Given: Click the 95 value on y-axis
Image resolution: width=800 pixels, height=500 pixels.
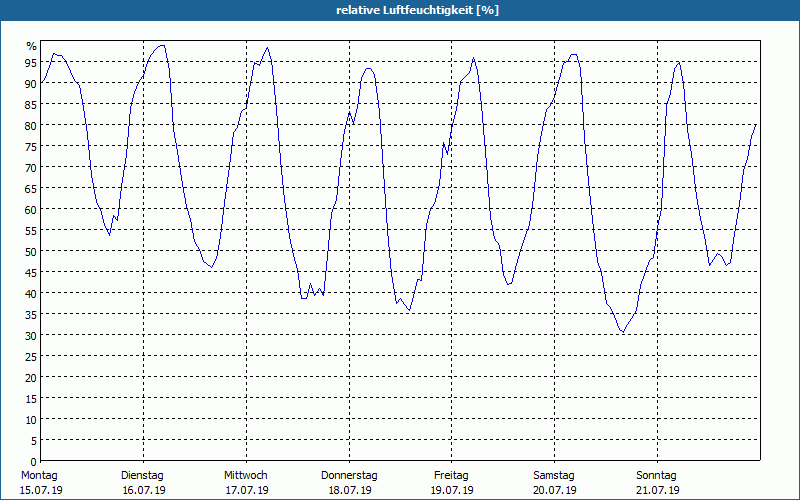Looking at the screenshot, I should pyautogui.click(x=31, y=62).
